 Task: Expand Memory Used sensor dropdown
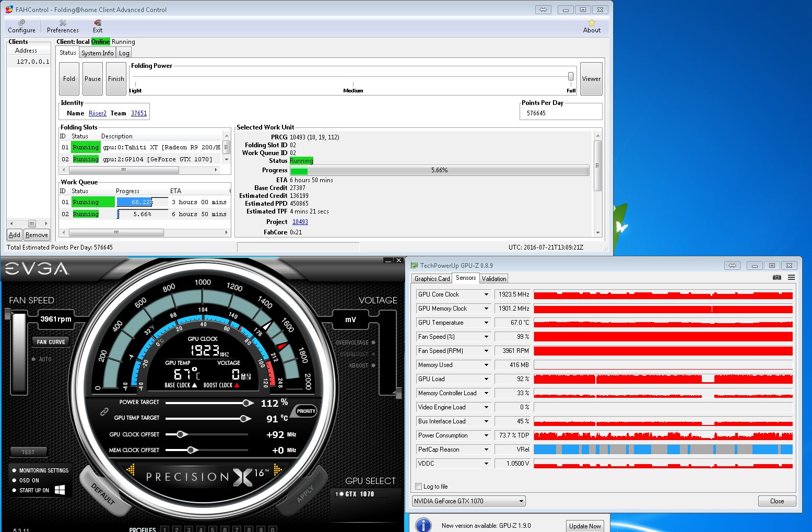tap(486, 365)
